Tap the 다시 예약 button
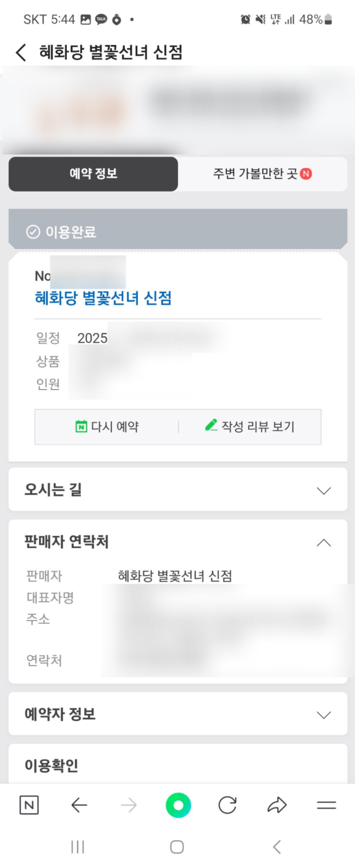355x868 pixels. click(x=107, y=427)
